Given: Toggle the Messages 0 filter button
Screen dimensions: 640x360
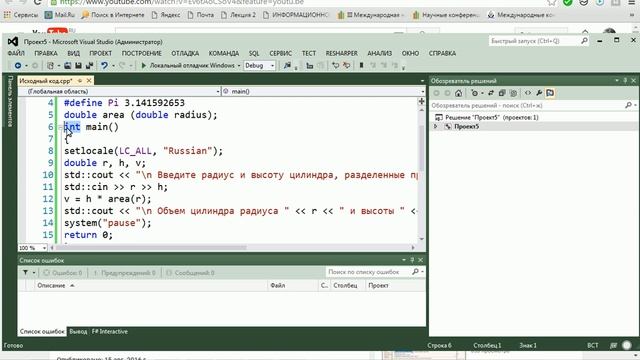Looking at the screenshot, I should pos(190,273).
